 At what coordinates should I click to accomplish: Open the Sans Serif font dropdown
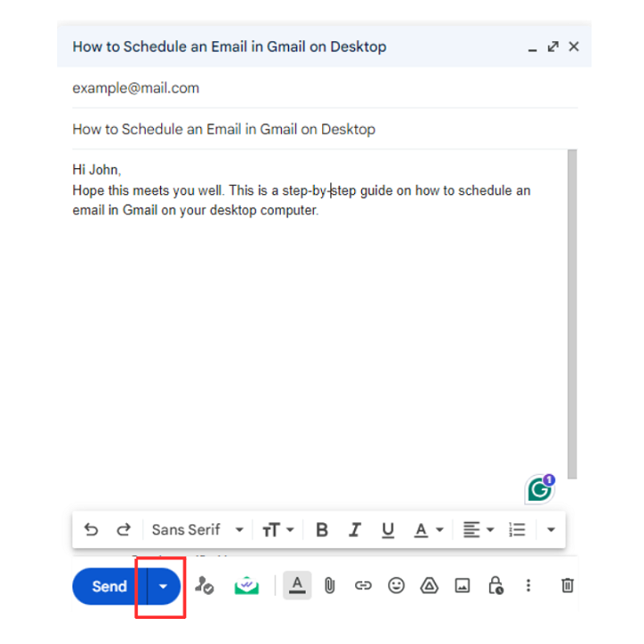pos(198,530)
